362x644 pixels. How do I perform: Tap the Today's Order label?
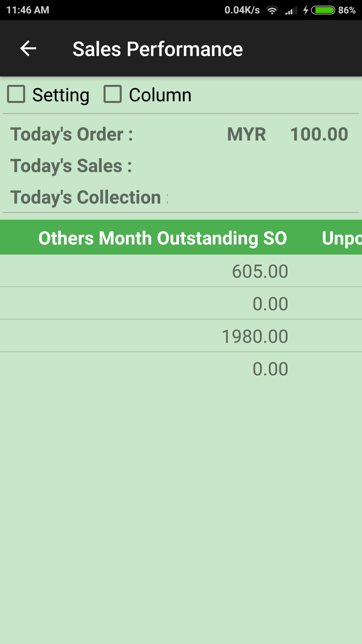coord(72,135)
